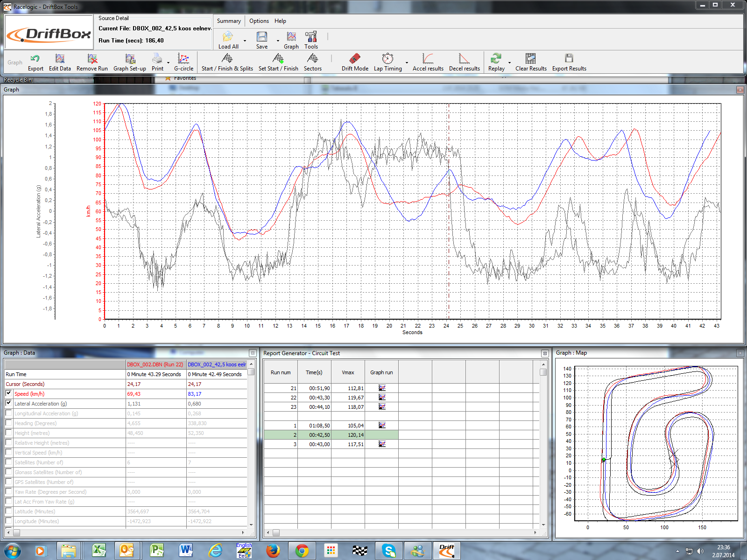Screen dimensions: 747x560
Task: Click the Export toolbar icon
Action: pos(35,63)
